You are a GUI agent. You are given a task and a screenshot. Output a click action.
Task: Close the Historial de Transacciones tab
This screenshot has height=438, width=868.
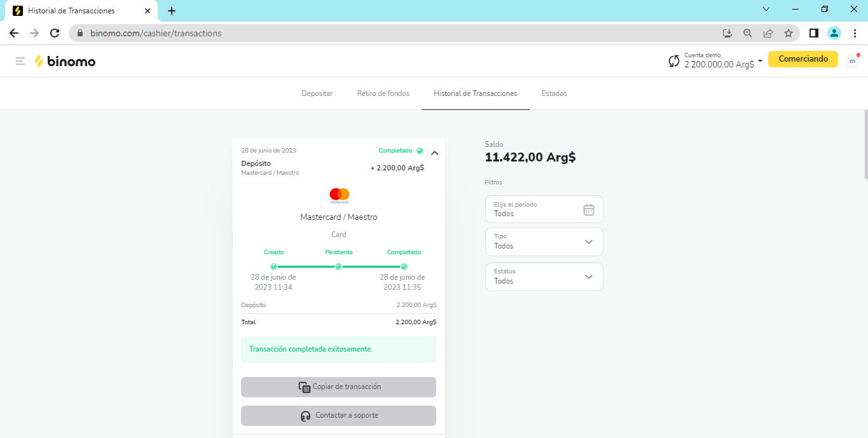tap(148, 11)
